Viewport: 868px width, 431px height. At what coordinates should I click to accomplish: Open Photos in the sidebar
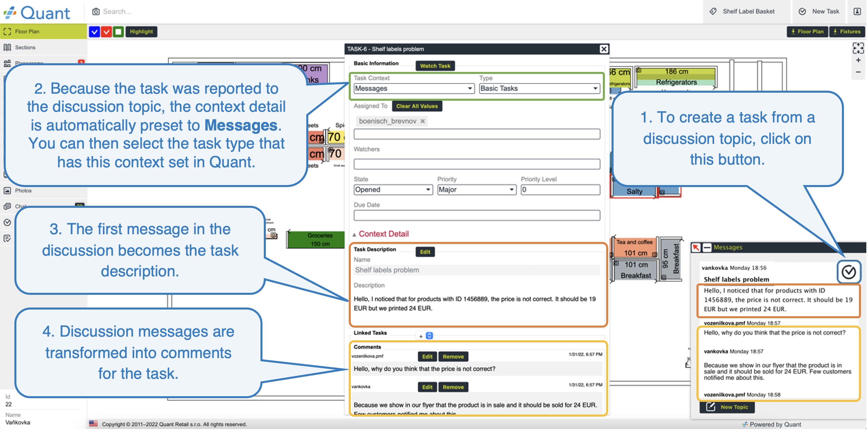pos(43,191)
